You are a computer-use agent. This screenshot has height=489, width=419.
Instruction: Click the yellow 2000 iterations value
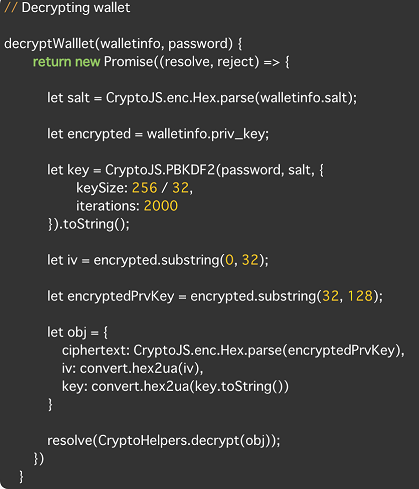(x=161, y=206)
